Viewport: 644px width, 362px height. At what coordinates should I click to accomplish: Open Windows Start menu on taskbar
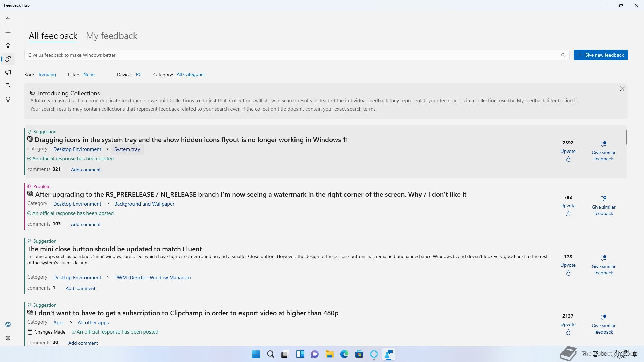pyautogui.click(x=256, y=354)
